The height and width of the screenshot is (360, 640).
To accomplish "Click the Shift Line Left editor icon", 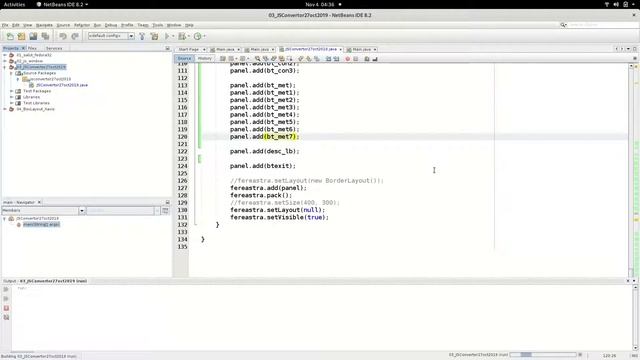I will click(329, 59).
